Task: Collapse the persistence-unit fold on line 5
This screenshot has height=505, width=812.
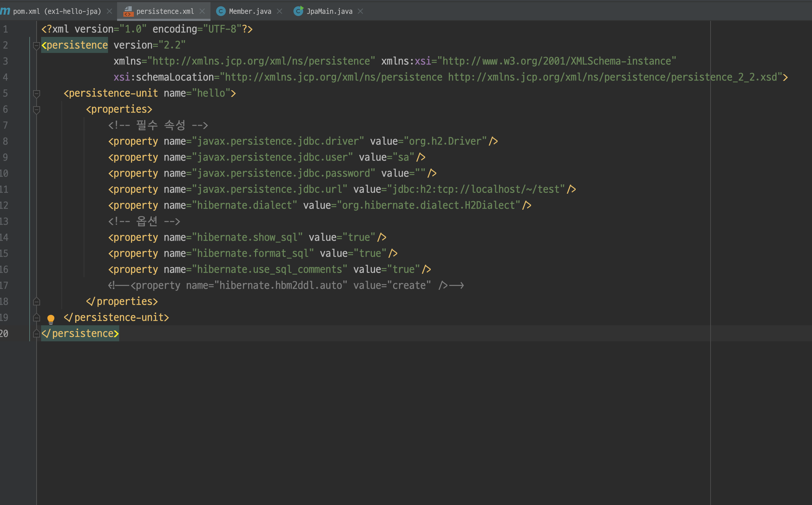Action: point(36,93)
